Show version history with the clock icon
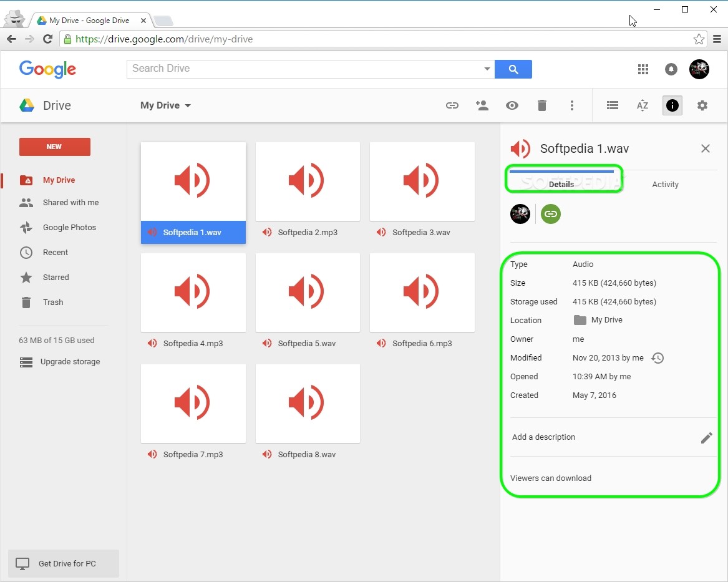728x582 pixels. pyautogui.click(x=657, y=357)
